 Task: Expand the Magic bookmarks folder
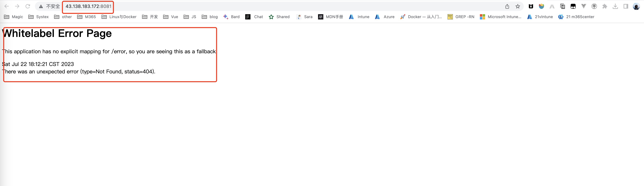pyautogui.click(x=14, y=17)
